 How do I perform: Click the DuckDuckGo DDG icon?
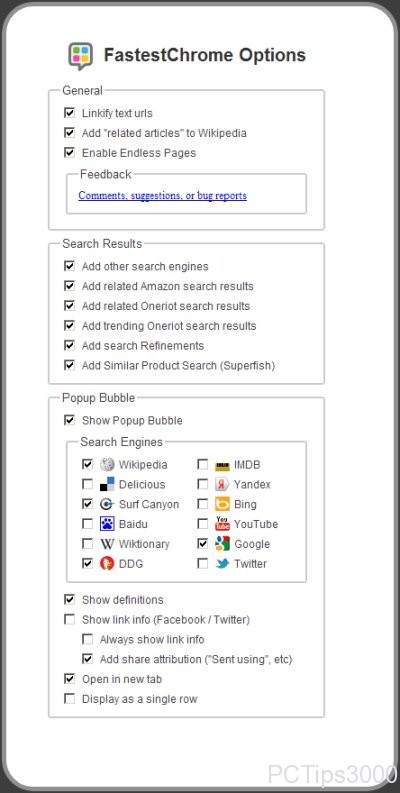[x=107, y=563]
